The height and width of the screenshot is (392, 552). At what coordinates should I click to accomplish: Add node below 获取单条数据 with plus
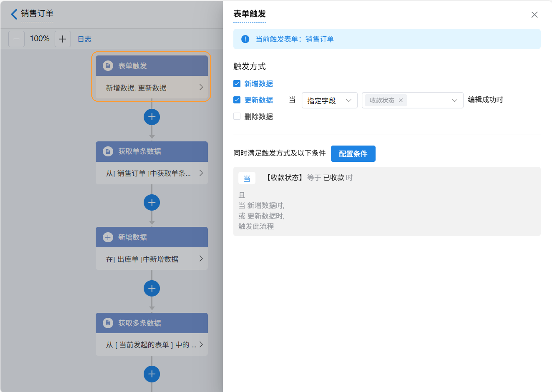(x=152, y=202)
